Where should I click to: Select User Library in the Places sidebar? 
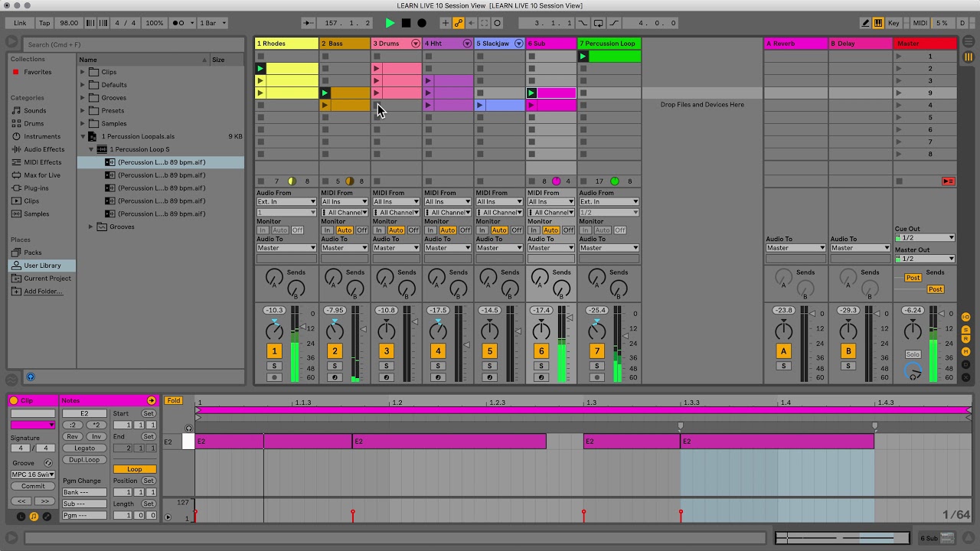pos(43,265)
